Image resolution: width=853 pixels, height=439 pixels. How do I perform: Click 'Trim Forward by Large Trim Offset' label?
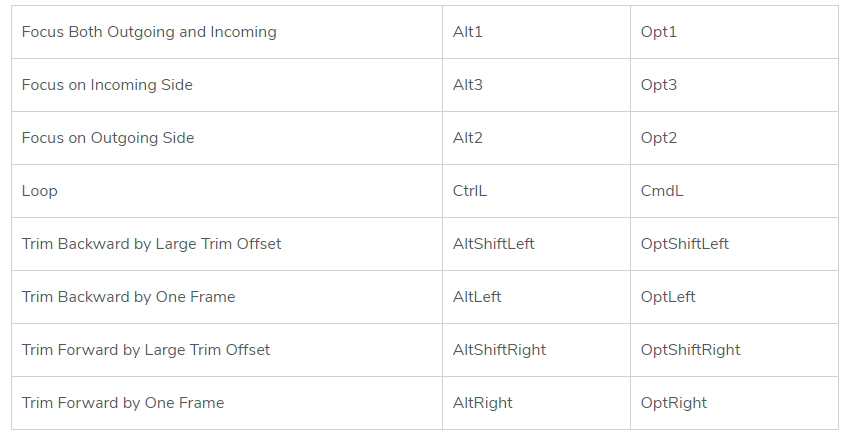coord(146,350)
